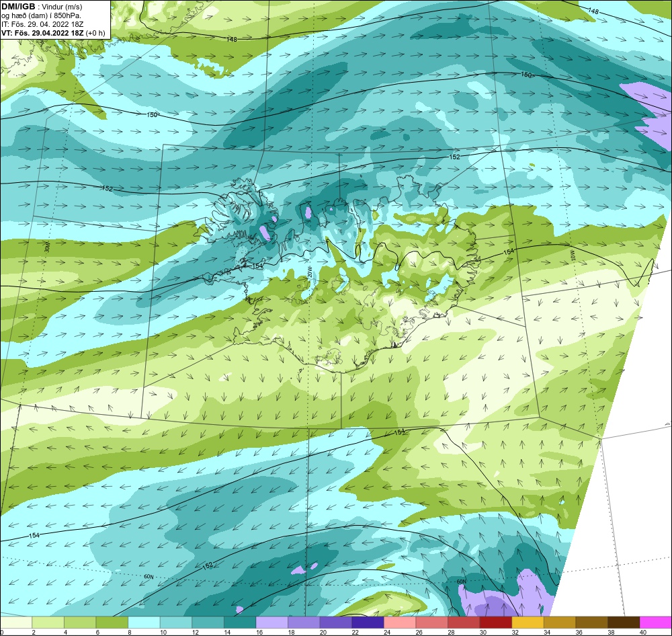This screenshot has width=672, height=636.
Task: Click the legend tick number '24'
Action: coord(386,632)
